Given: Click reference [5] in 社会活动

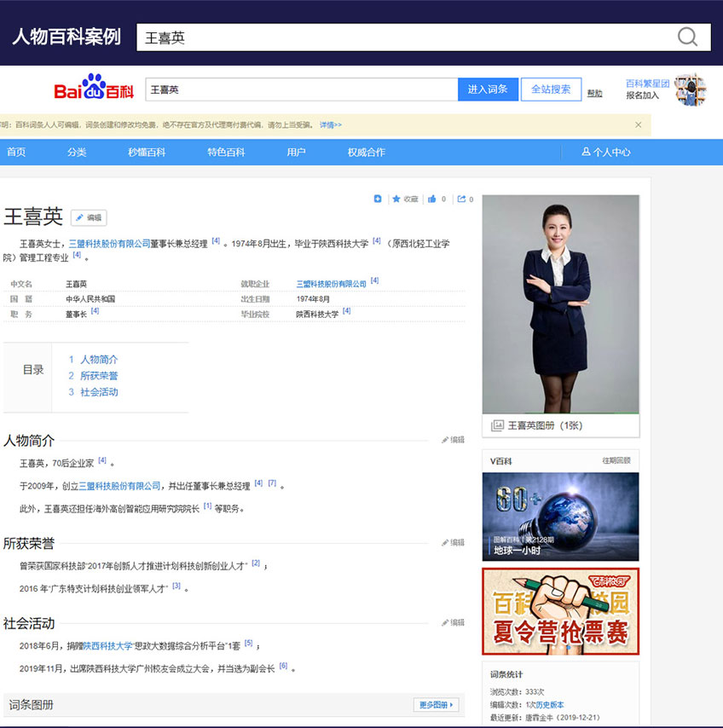Looking at the screenshot, I should click(248, 643).
